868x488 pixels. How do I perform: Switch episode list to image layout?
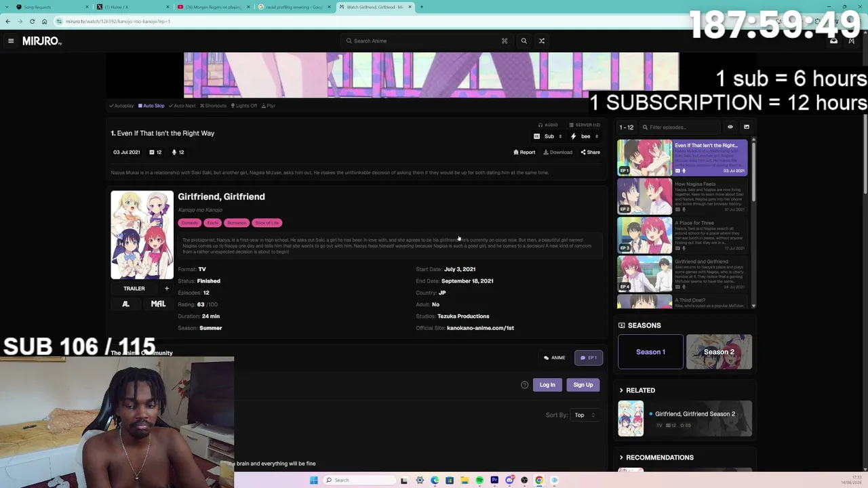point(747,127)
